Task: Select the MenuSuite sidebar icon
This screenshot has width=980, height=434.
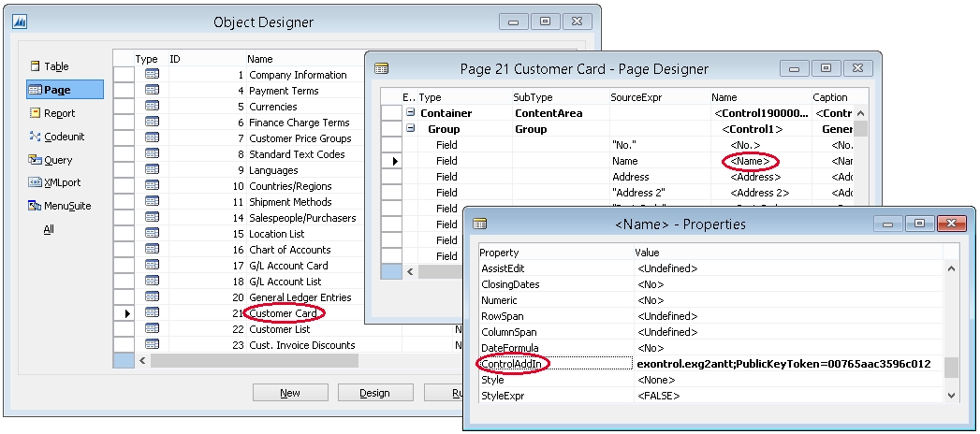Action: tap(36, 207)
